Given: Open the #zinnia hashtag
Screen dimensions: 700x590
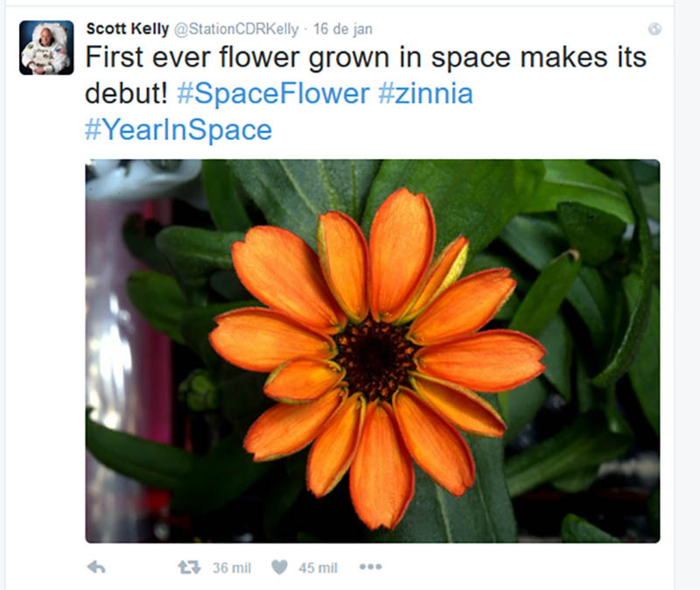Looking at the screenshot, I should [x=425, y=94].
